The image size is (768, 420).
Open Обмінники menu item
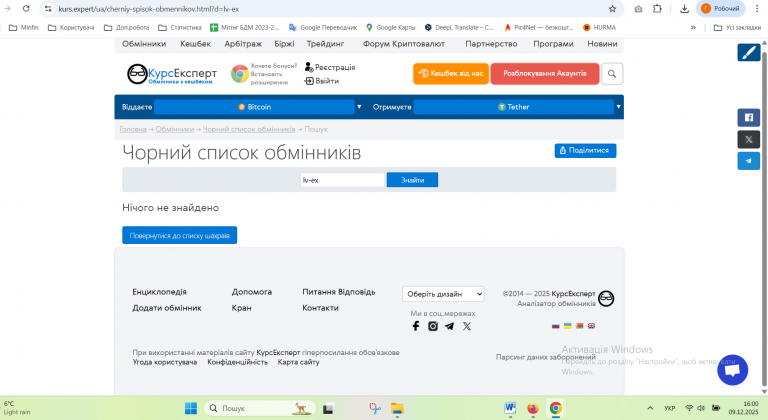144,44
